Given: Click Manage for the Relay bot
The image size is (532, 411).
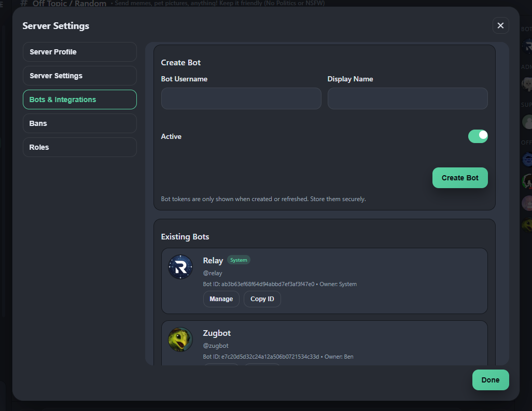Looking at the screenshot, I should point(221,299).
